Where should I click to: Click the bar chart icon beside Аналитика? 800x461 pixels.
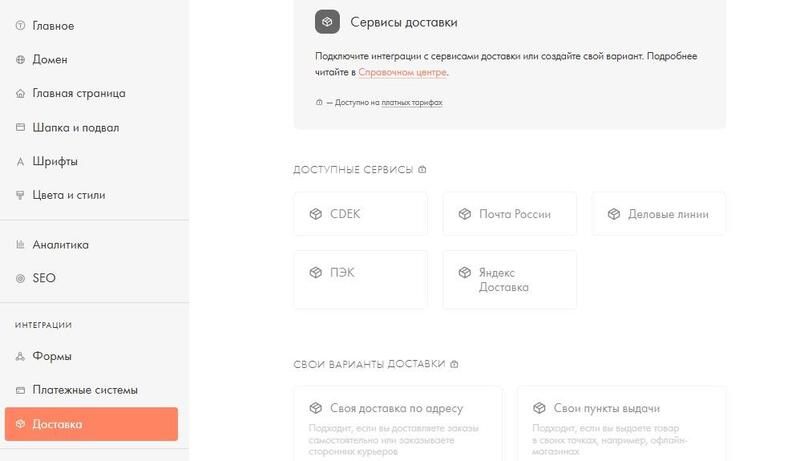point(20,244)
